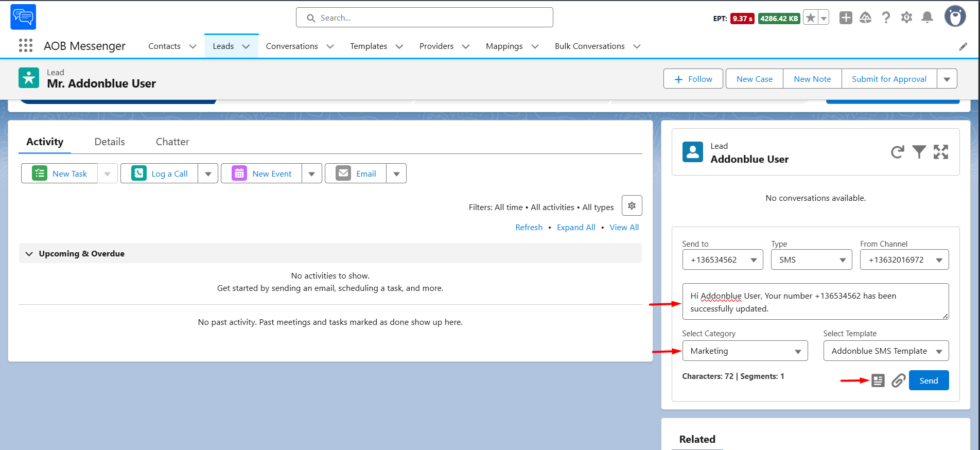Expand Log a Call options arrow
This screenshot has width=980, height=450.
coord(208,174)
